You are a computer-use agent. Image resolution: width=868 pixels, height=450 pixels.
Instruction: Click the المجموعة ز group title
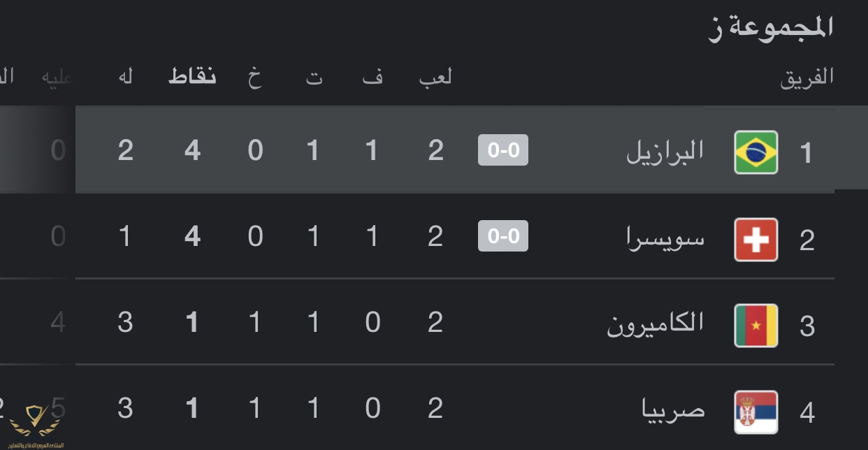coord(772,29)
